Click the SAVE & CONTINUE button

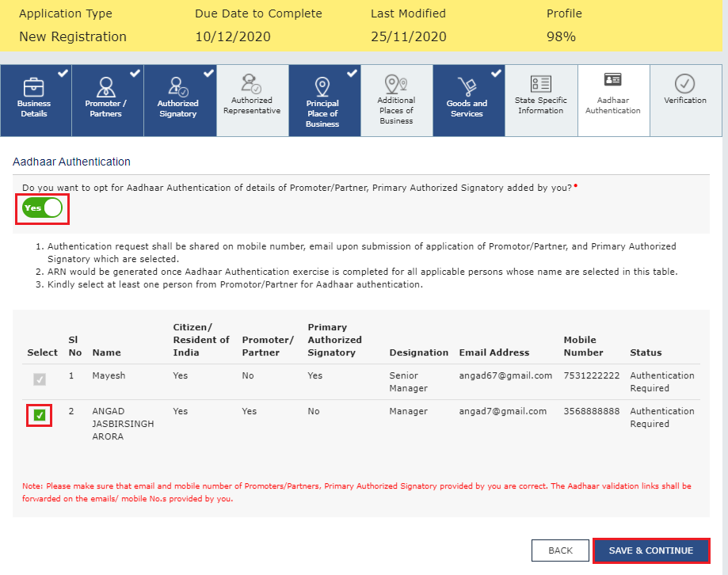(650, 550)
